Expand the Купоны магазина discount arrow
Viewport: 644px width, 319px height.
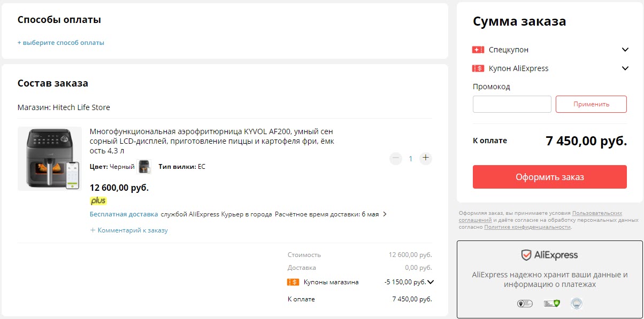(431, 282)
